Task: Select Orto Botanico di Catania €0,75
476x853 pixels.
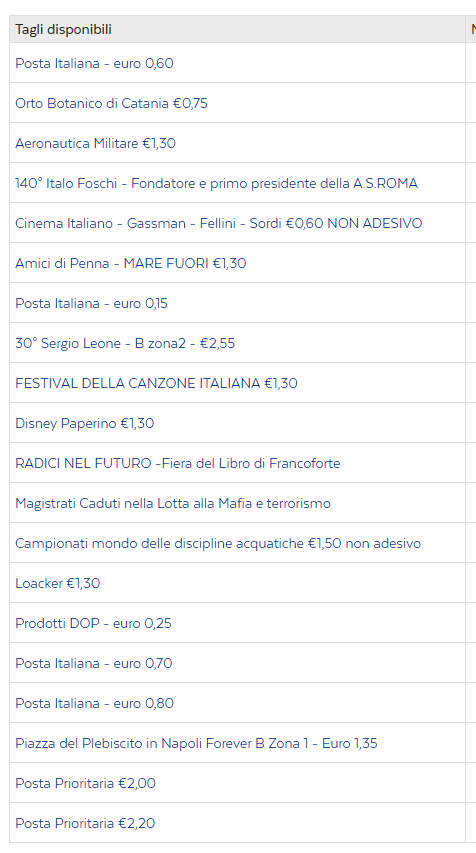Action: point(112,103)
